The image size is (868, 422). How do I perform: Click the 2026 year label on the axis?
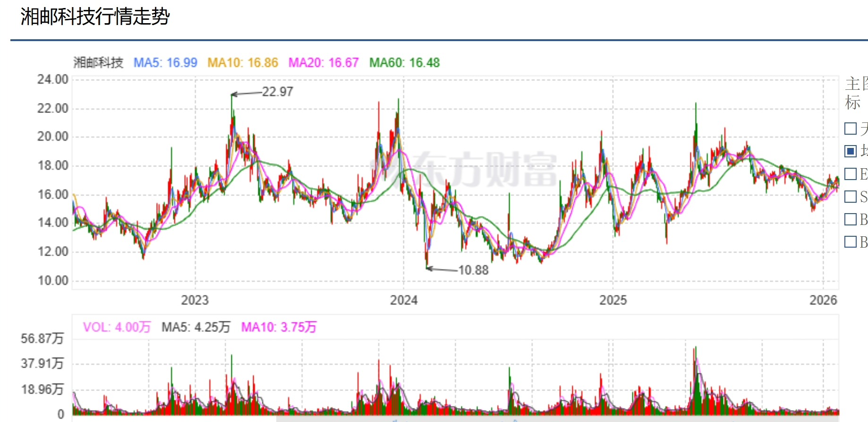click(x=823, y=300)
